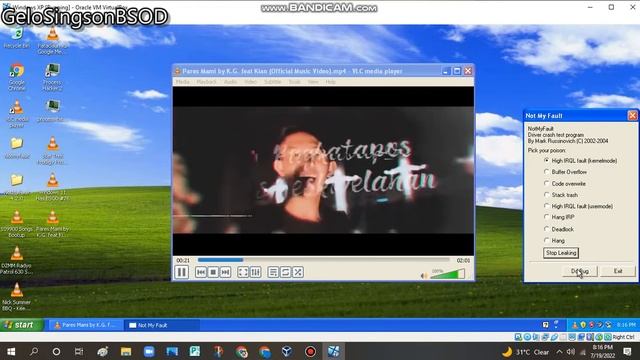The width and height of the screenshot is (640, 360).
Task: Open Zoom from host taskbar
Action: tap(149, 351)
